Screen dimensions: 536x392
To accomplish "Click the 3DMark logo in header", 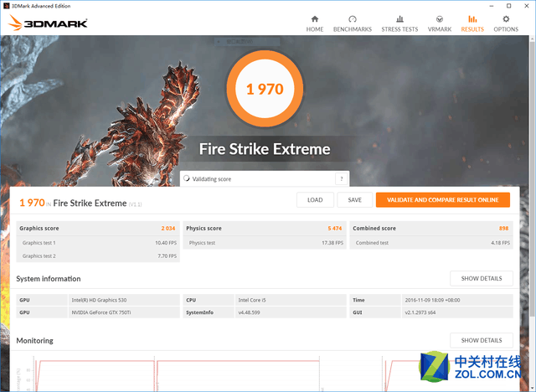I will (48, 23).
